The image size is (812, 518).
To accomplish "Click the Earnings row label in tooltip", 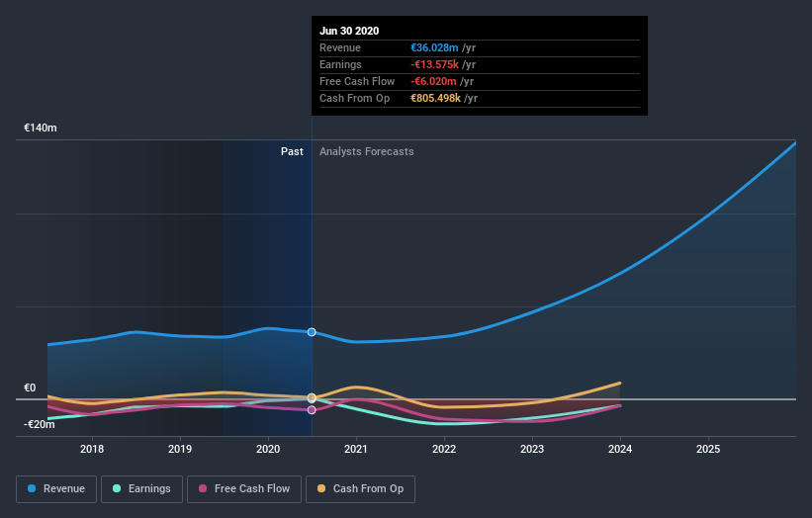I will [x=340, y=64].
